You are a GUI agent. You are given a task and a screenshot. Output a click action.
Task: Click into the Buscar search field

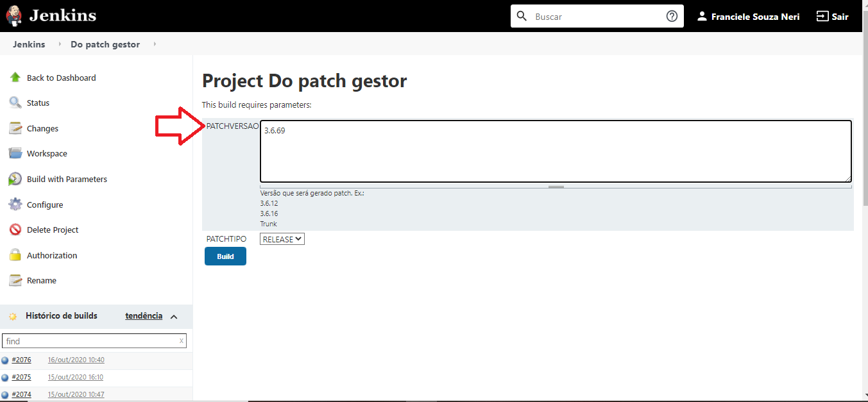coord(597,17)
